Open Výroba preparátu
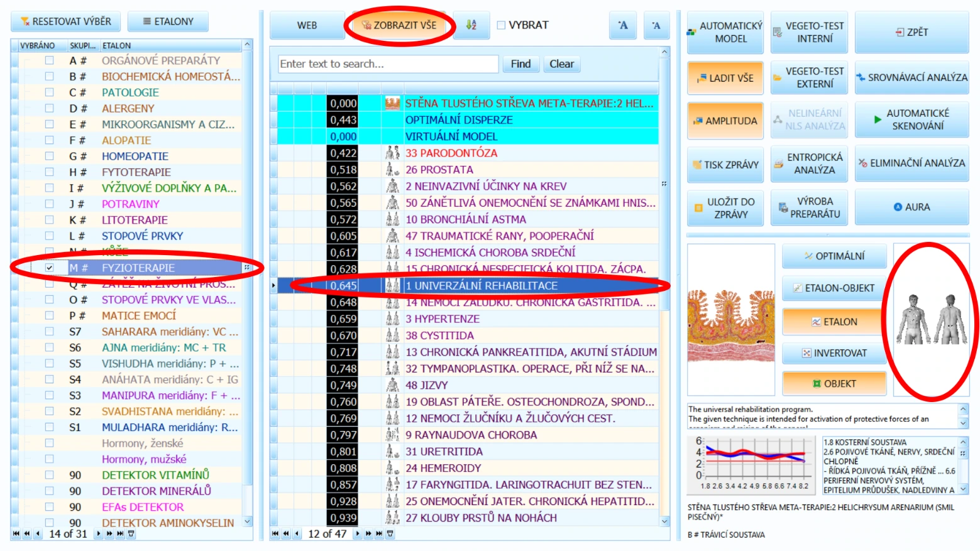 [809, 208]
